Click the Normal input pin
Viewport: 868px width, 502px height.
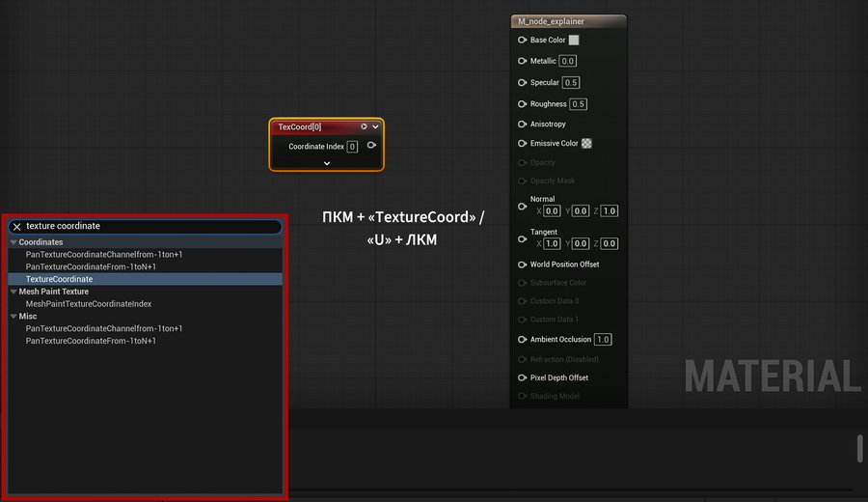522,207
